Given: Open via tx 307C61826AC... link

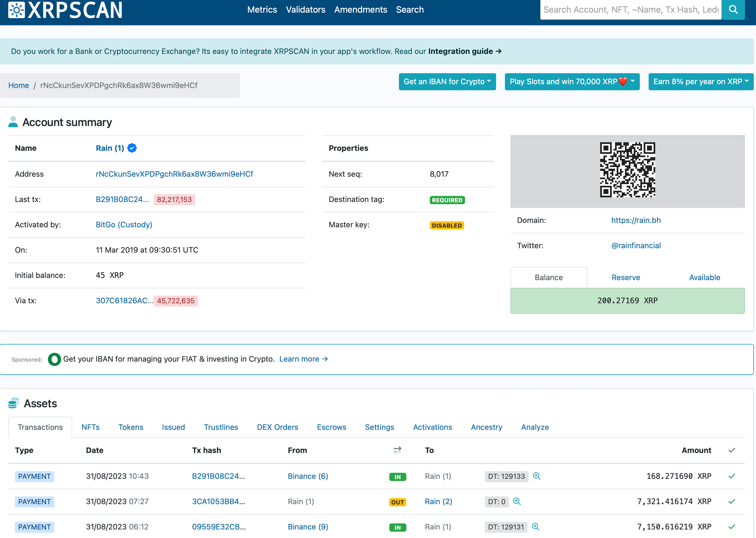Looking at the screenshot, I should coord(124,301).
